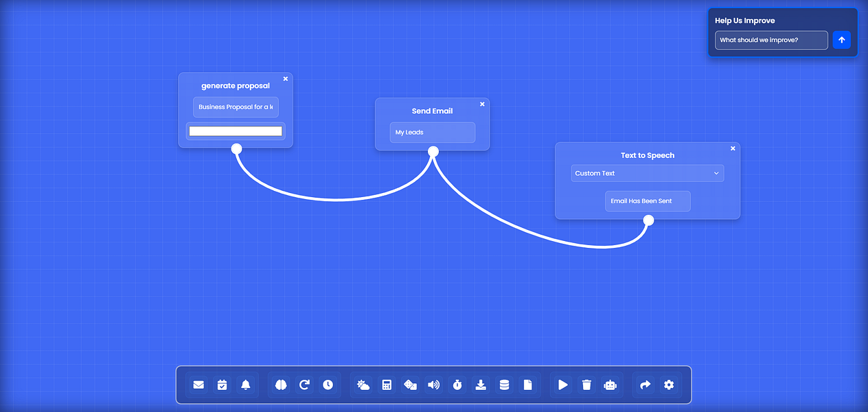This screenshot has width=868, height=412.
Task: Open the Custom Text dropdown
Action: click(x=648, y=173)
